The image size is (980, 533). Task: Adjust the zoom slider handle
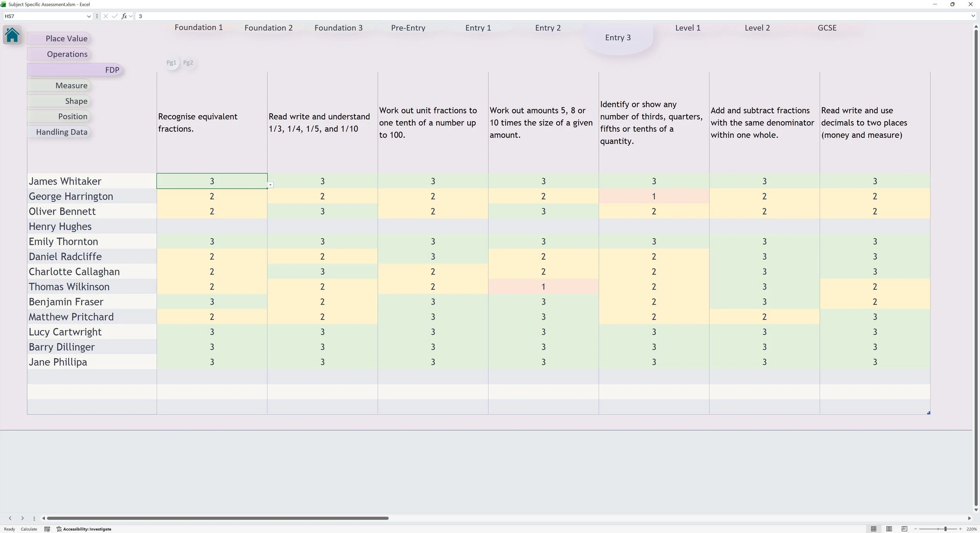946,529
